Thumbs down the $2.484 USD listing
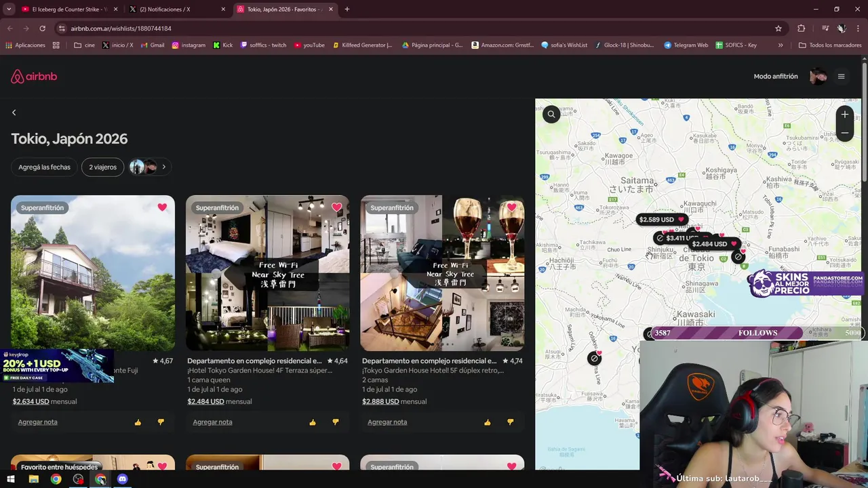The height and width of the screenshot is (488, 868). click(x=336, y=422)
